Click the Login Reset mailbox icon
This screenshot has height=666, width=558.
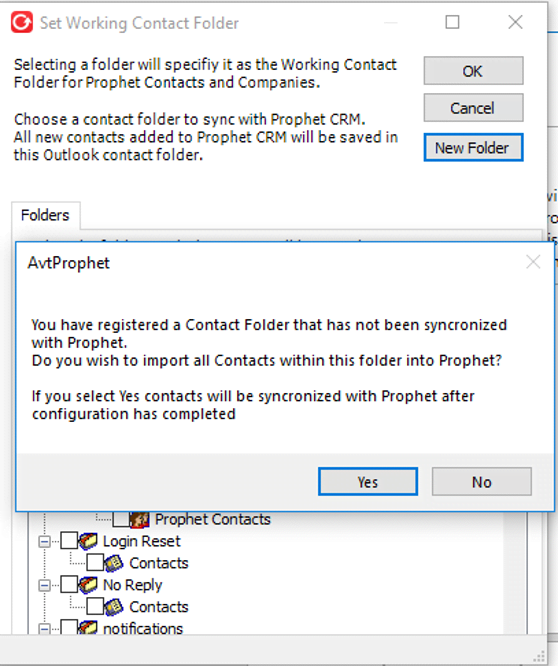click(88, 541)
